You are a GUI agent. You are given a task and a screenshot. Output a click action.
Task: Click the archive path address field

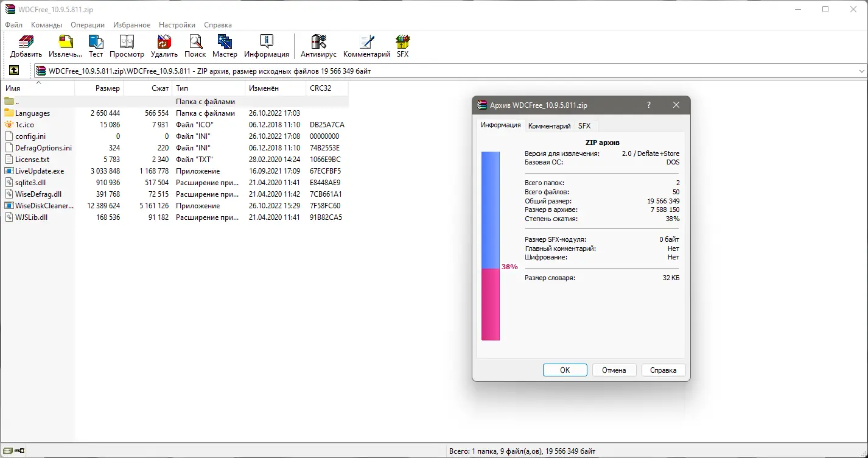coord(450,71)
